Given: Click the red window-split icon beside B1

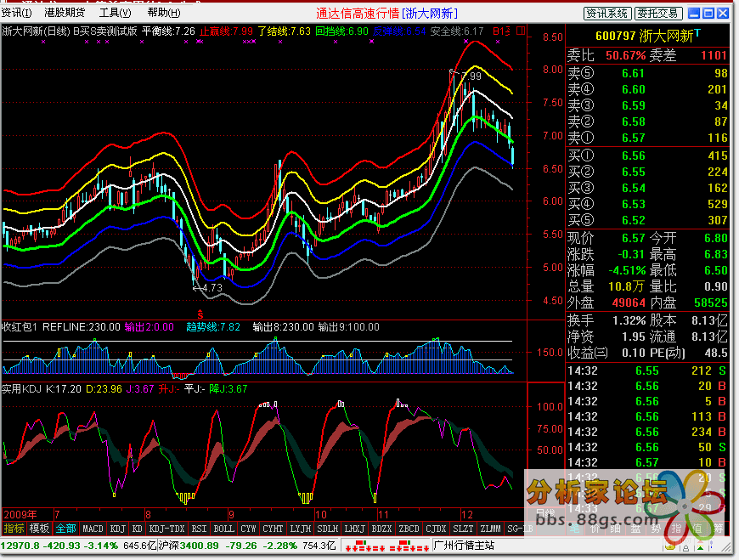Looking at the screenshot, I should (521, 31).
